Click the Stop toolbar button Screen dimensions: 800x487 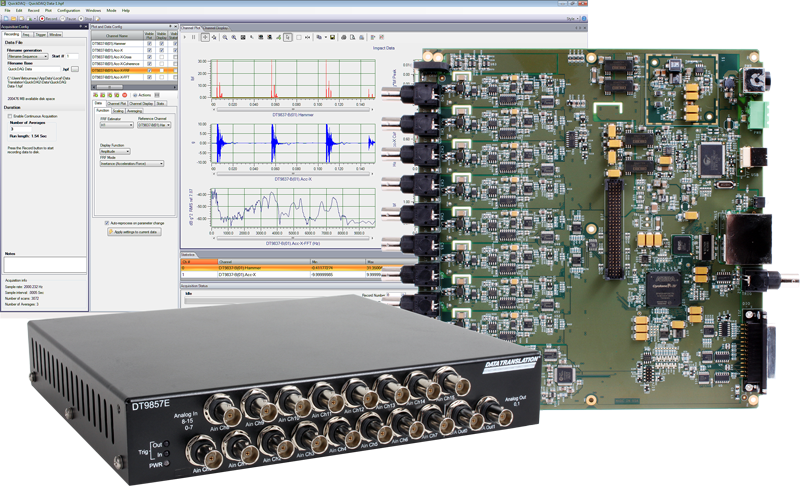(x=86, y=18)
